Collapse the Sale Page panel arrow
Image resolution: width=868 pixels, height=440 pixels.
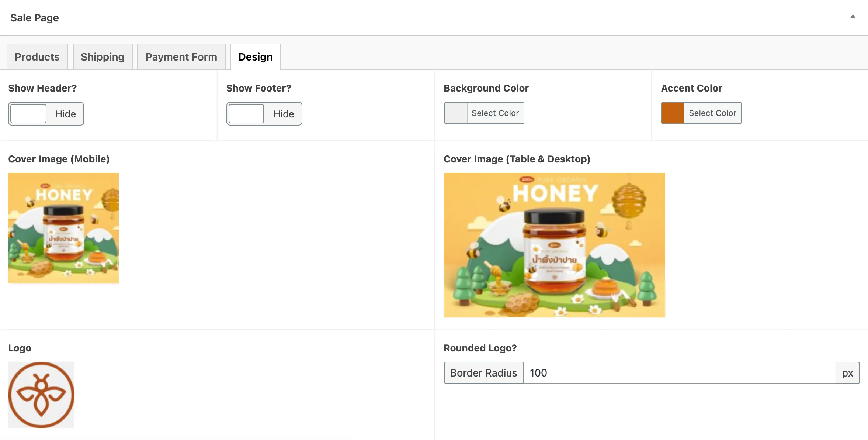(x=853, y=17)
